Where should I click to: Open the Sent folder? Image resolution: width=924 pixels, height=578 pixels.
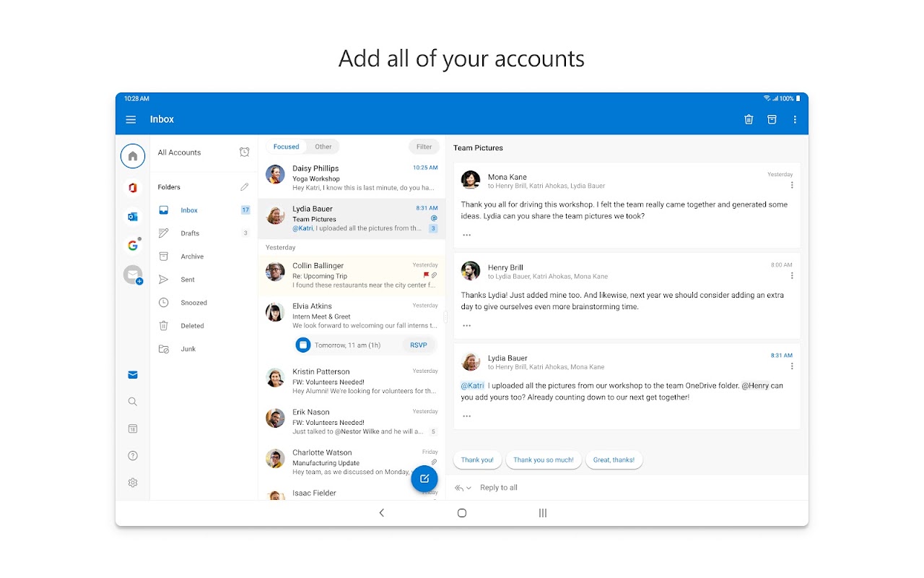(204, 280)
